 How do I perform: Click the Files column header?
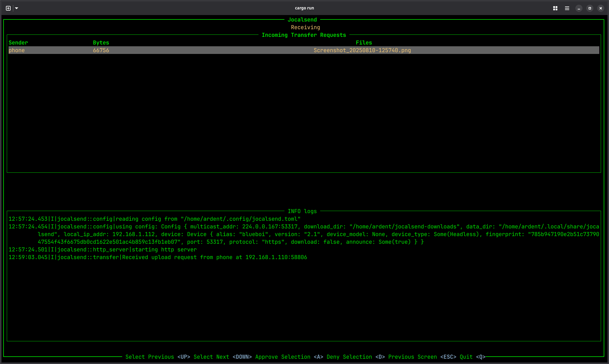click(x=364, y=43)
